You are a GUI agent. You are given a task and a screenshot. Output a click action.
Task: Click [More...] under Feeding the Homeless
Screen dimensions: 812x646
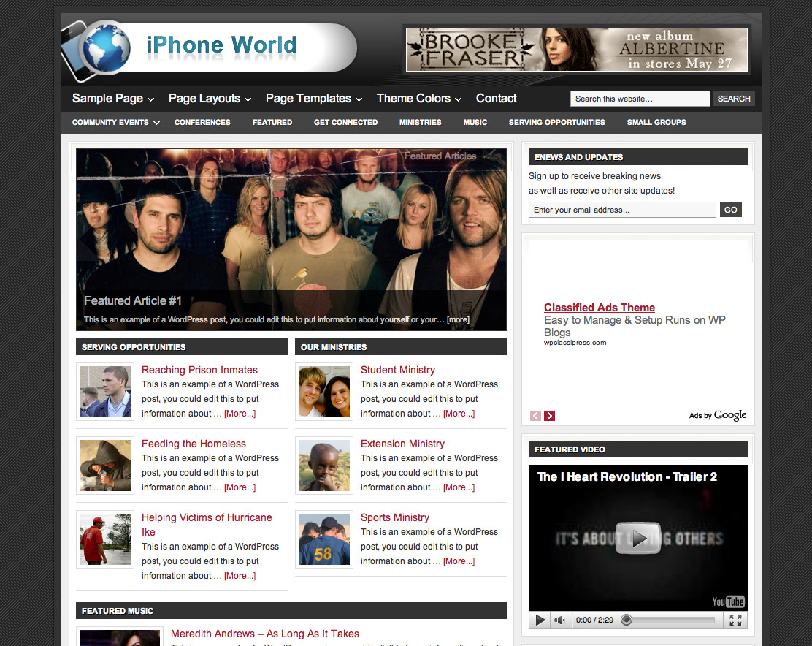tap(240, 487)
